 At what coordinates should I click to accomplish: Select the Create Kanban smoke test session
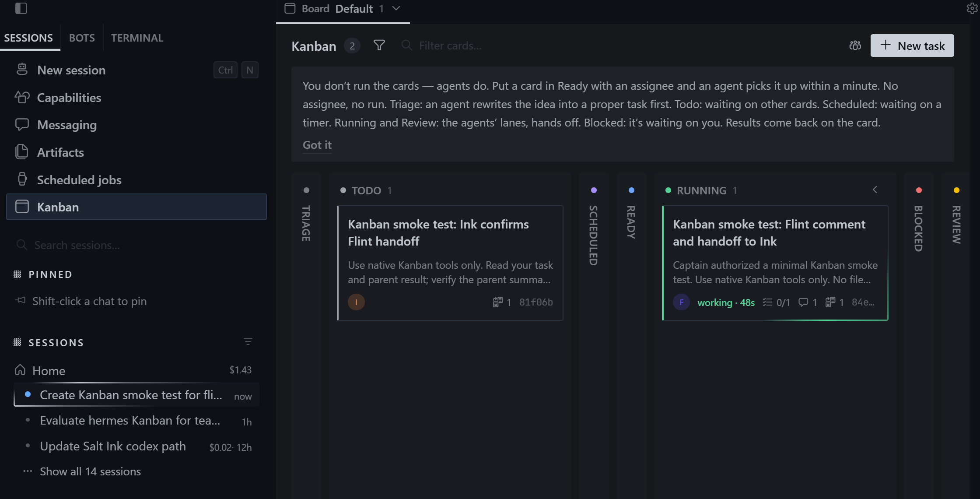pyautogui.click(x=136, y=395)
